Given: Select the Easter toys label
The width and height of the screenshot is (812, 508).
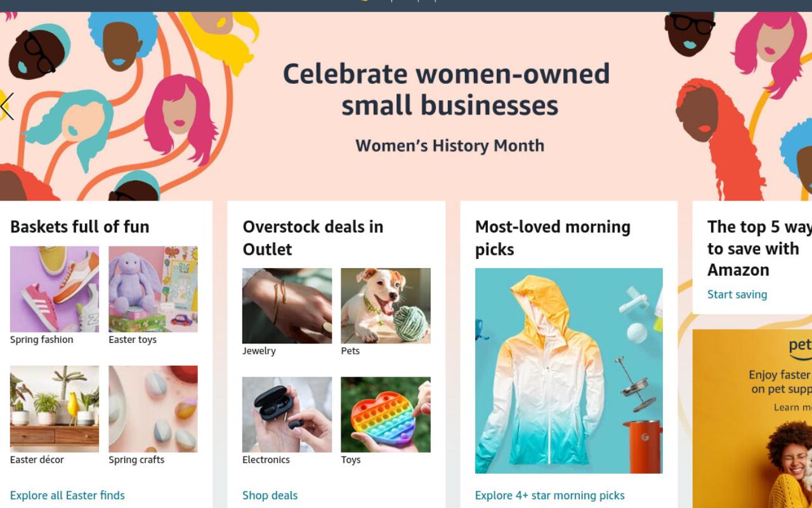Looking at the screenshot, I should (x=133, y=340).
